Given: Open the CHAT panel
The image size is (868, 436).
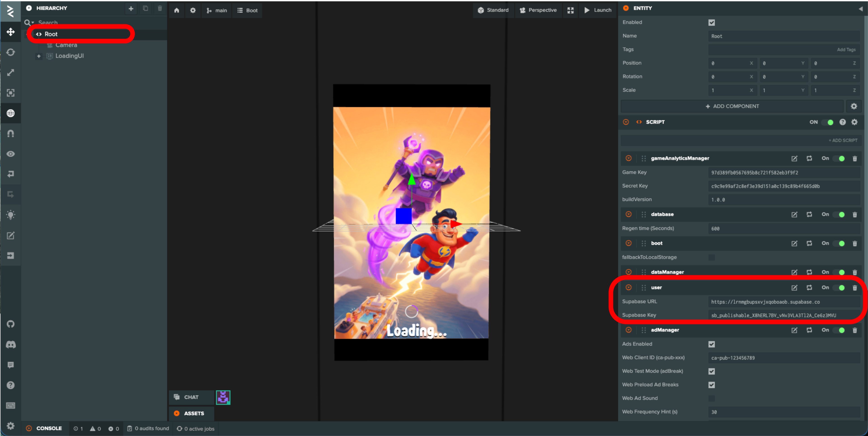Looking at the screenshot, I should [191, 397].
